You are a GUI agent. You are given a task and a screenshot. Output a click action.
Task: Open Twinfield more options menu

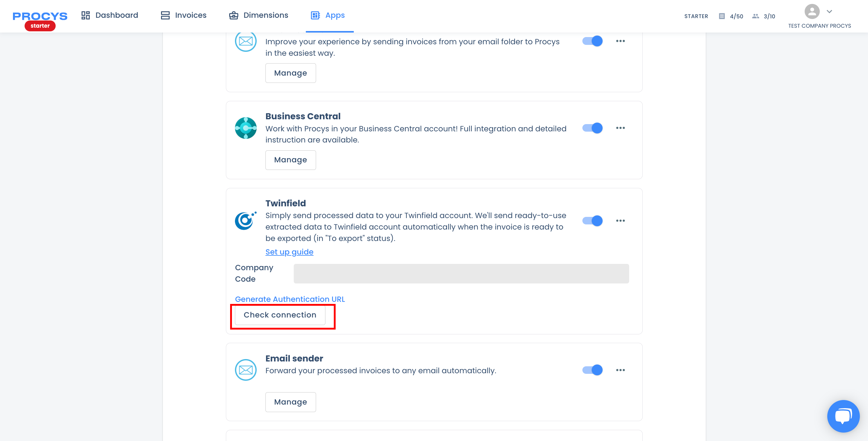point(620,221)
